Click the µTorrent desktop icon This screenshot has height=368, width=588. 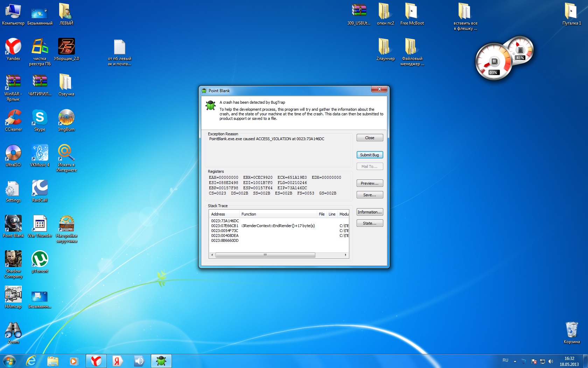[40, 259]
